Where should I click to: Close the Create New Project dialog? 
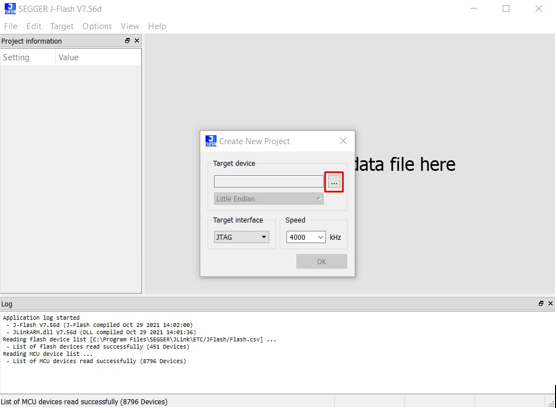coord(343,141)
